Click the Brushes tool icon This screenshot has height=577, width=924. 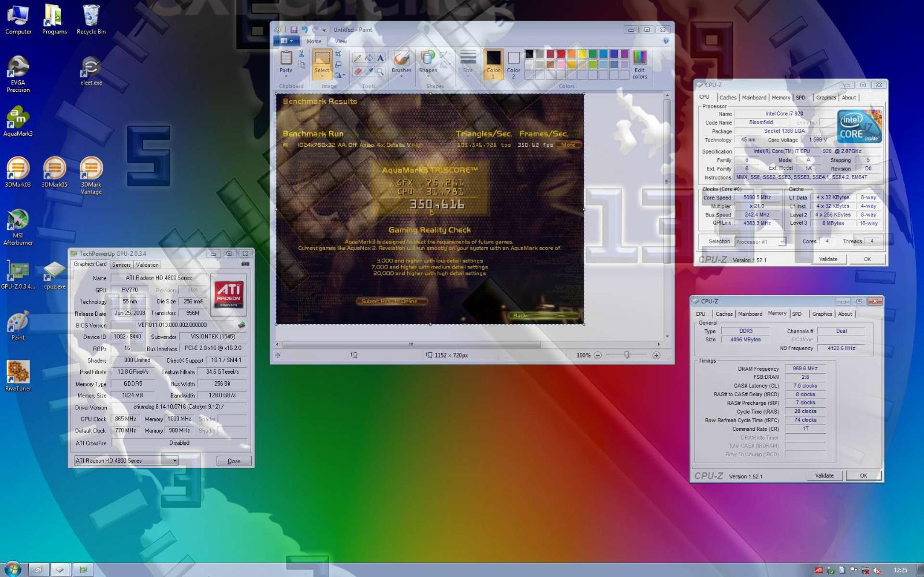pyautogui.click(x=401, y=58)
